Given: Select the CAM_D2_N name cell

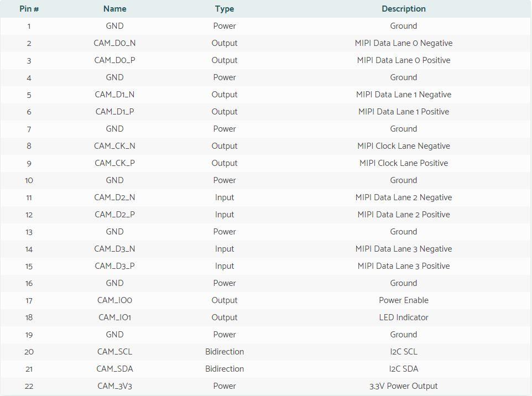Looking at the screenshot, I should [114, 197].
